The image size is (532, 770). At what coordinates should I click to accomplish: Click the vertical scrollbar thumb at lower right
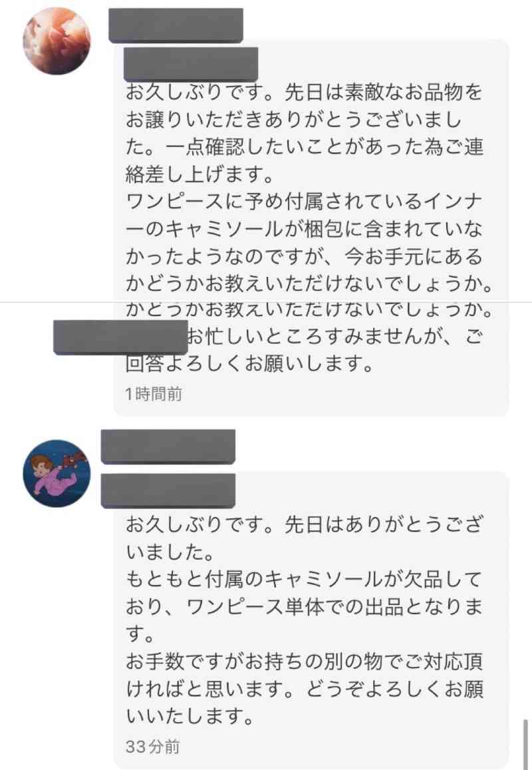(525, 743)
